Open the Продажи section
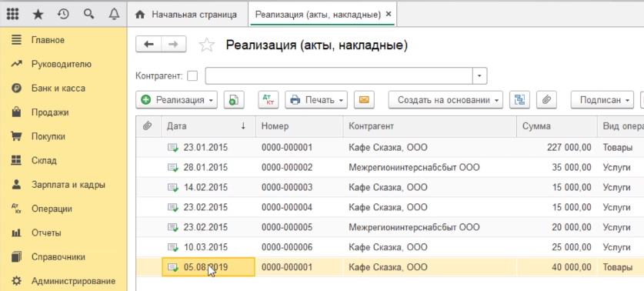 click(50, 112)
